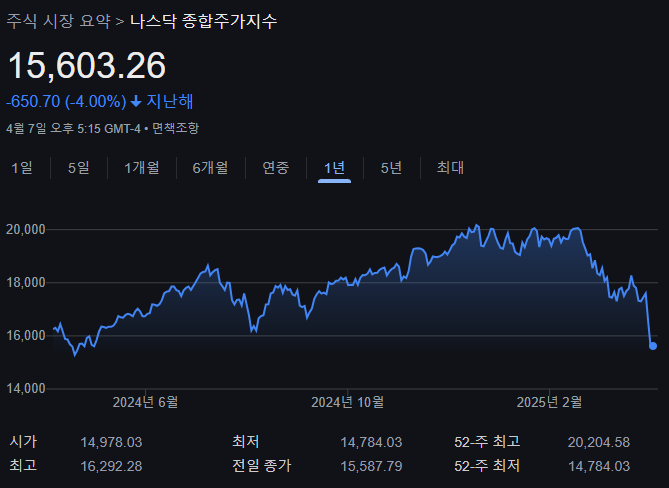Click the previous close value 15,587.79
669x488 pixels.
click(371, 466)
